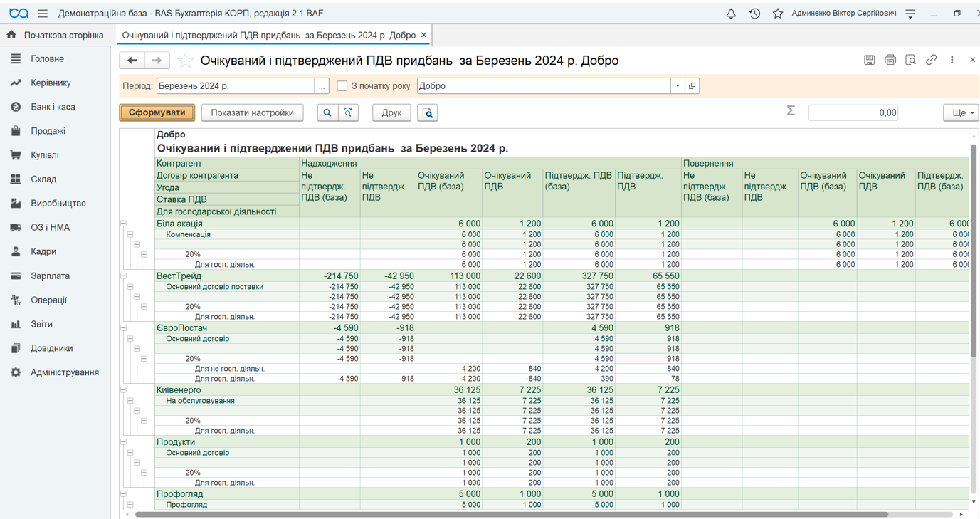Collapse the ВестТрейд group in the report
Screen dimensions: 980x519
tap(123, 276)
